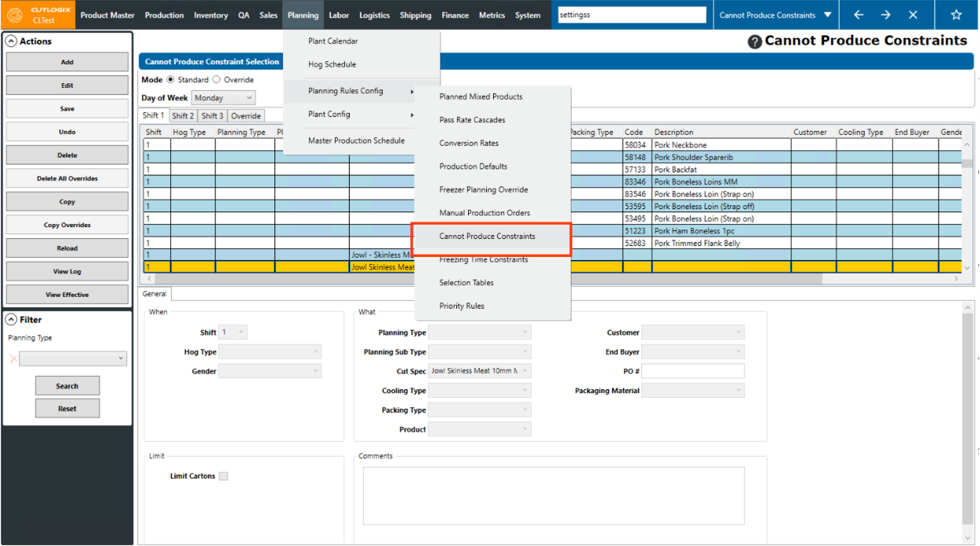Expand the Cut Spec dropdown
980x546 pixels.
pos(525,371)
